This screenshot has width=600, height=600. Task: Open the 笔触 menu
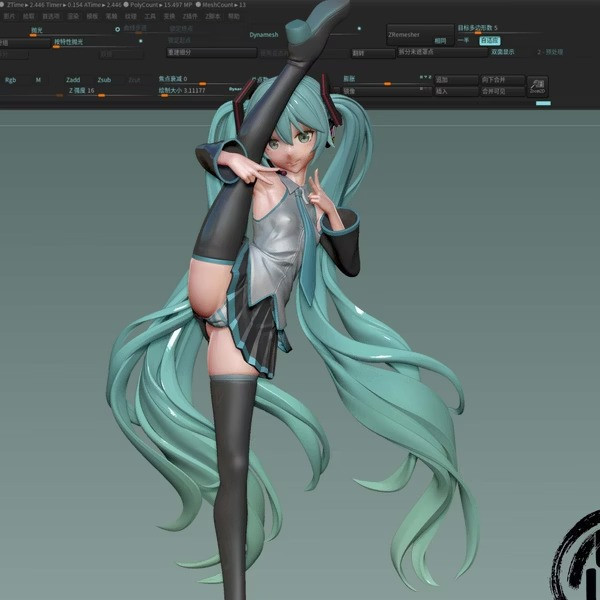[111, 16]
